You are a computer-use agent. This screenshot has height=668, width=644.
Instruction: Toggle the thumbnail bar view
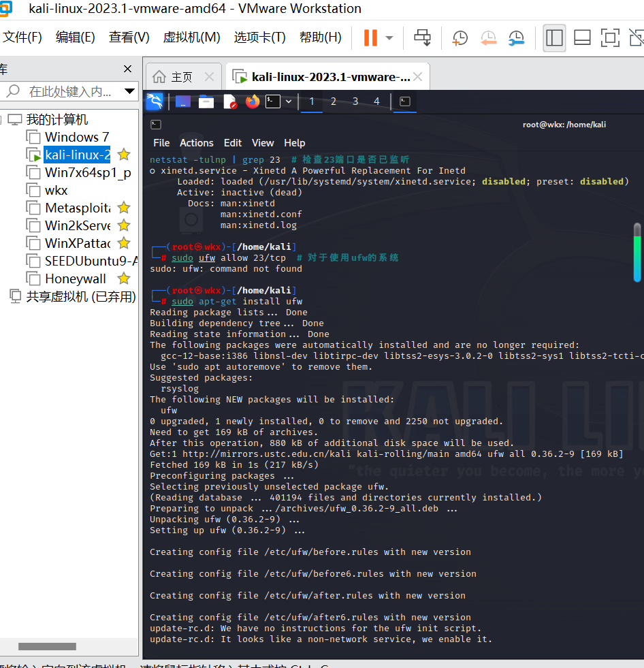[x=582, y=38]
